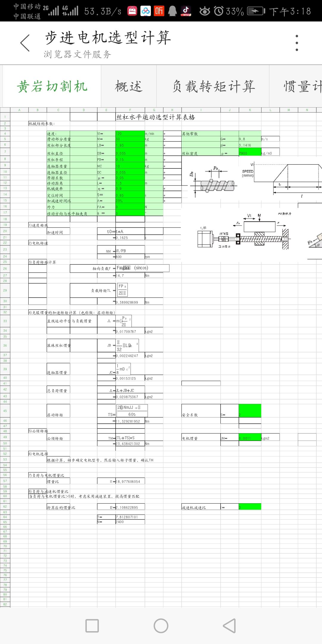Tap the TikTok notification icon
The height and width of the screenshot is (644, 322).
[186, 11]
